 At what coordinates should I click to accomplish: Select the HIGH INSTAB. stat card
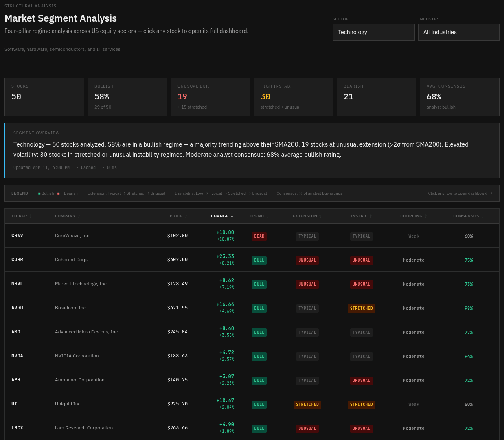[x=293, y=97]
